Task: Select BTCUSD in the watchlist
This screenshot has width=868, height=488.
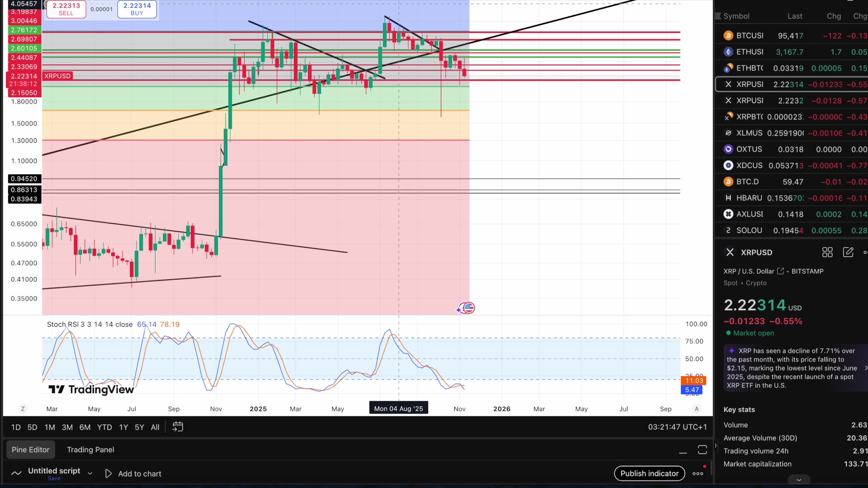Action: [x=791, y=36]
